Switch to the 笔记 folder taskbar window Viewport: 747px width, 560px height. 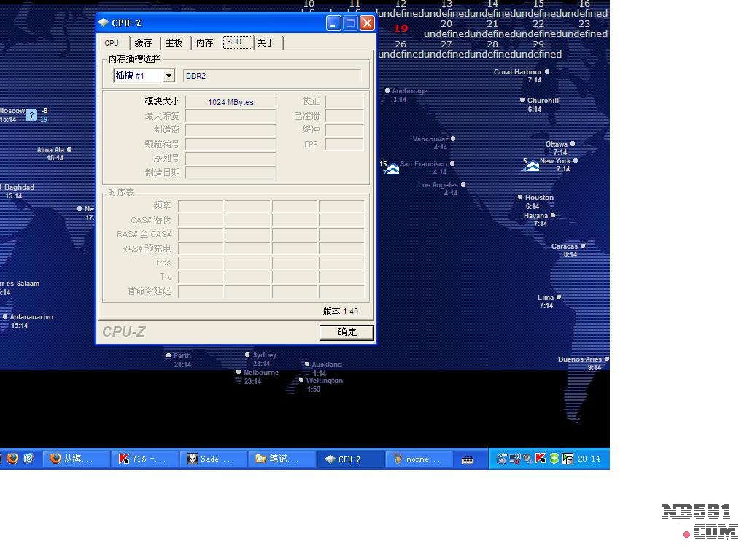[279, 459]
